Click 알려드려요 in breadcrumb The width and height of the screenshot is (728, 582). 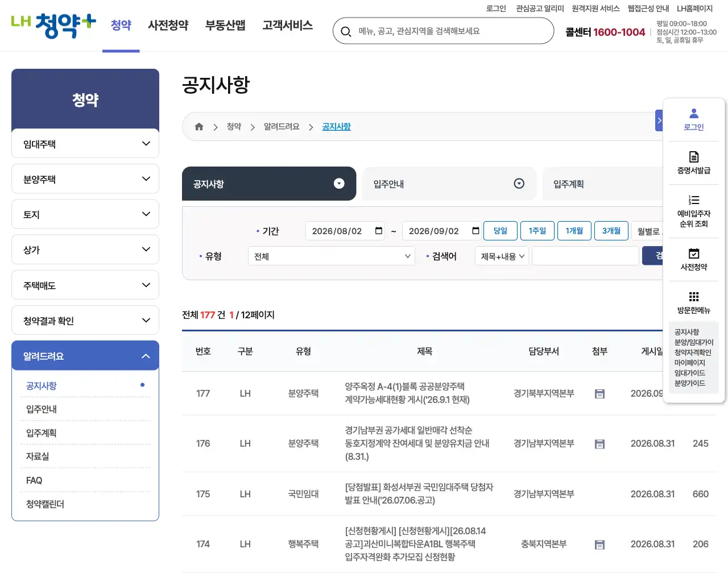(x=282, y=127)
